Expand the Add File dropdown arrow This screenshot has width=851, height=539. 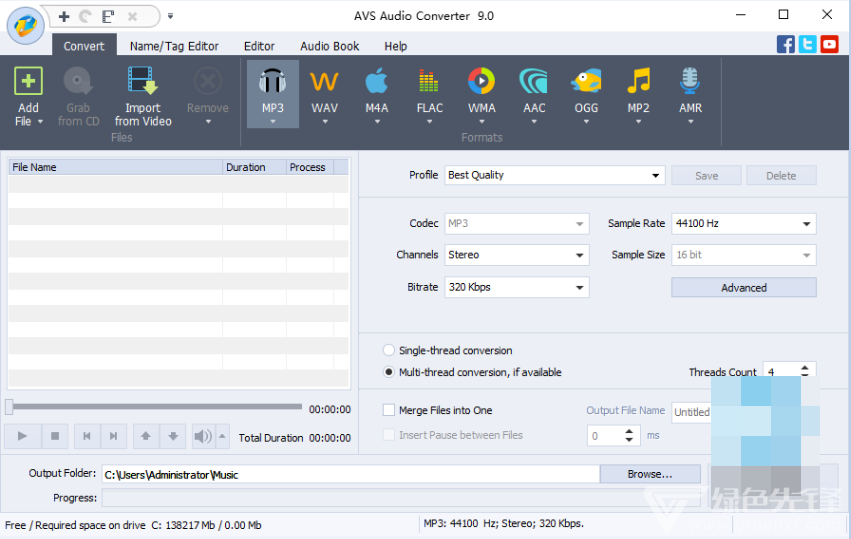pos(40,122)
